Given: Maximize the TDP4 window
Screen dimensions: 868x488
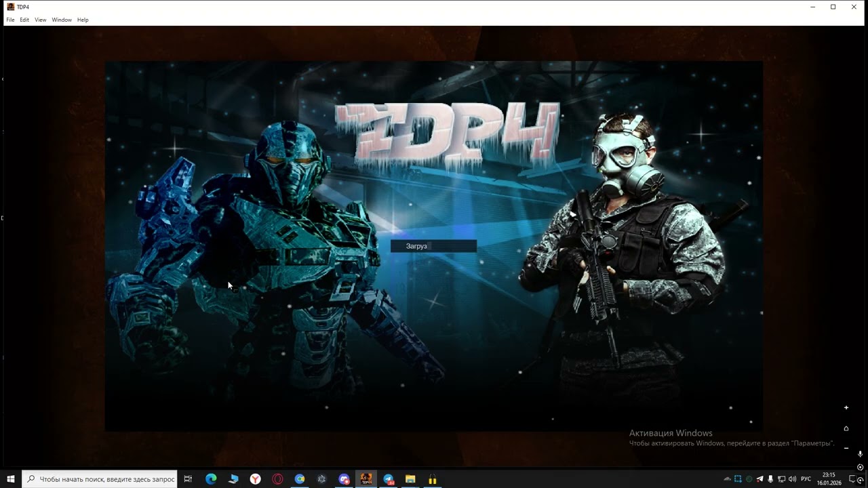Looking at the screenshot, I should point(833,7).
